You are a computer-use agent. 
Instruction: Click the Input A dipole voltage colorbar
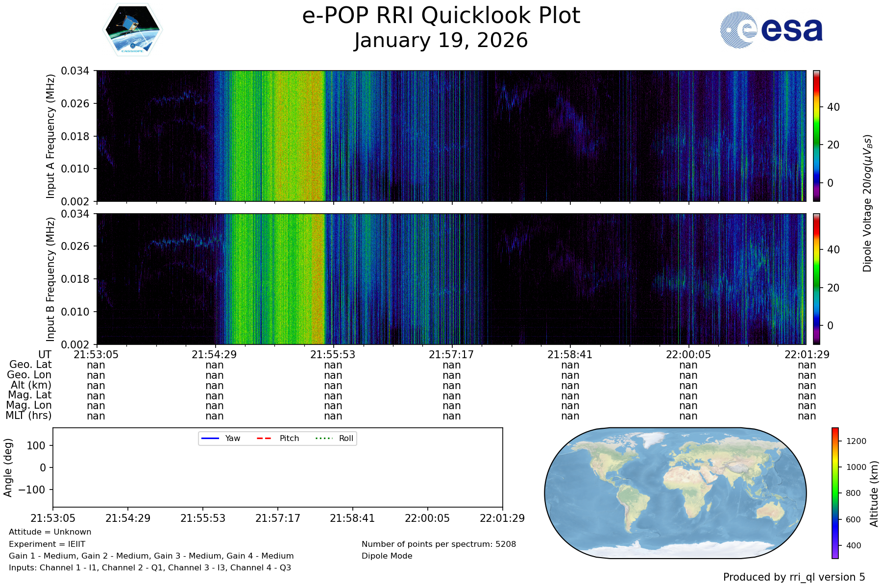(816, 136)
